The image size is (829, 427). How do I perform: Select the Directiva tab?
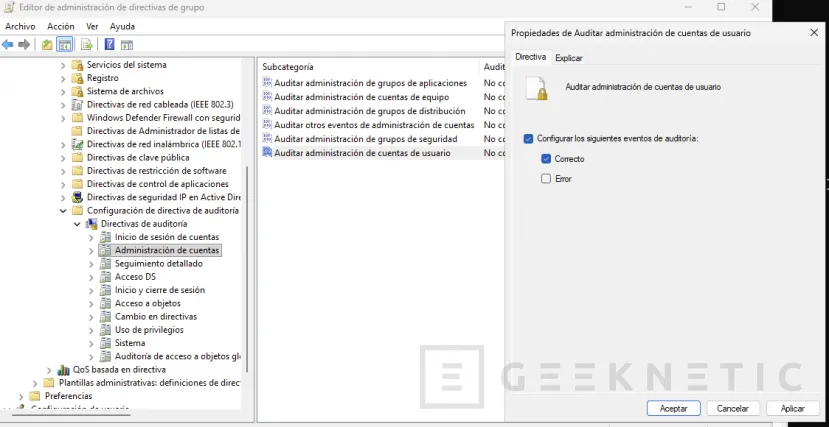(x=530, y=57)
